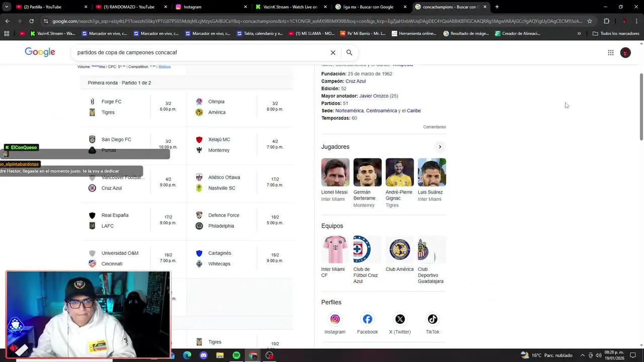644x362 pixels.
Task: Bookmark this page with the star
Action: [590, 21]
